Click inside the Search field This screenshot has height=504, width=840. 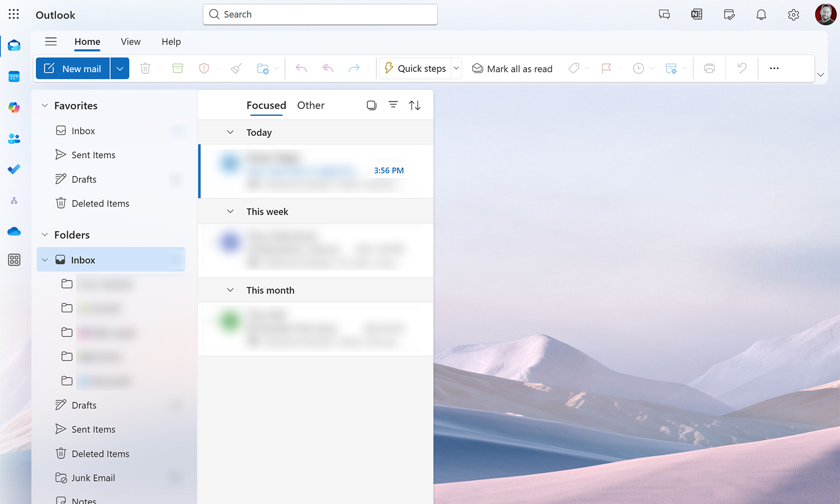click(320, 14)
